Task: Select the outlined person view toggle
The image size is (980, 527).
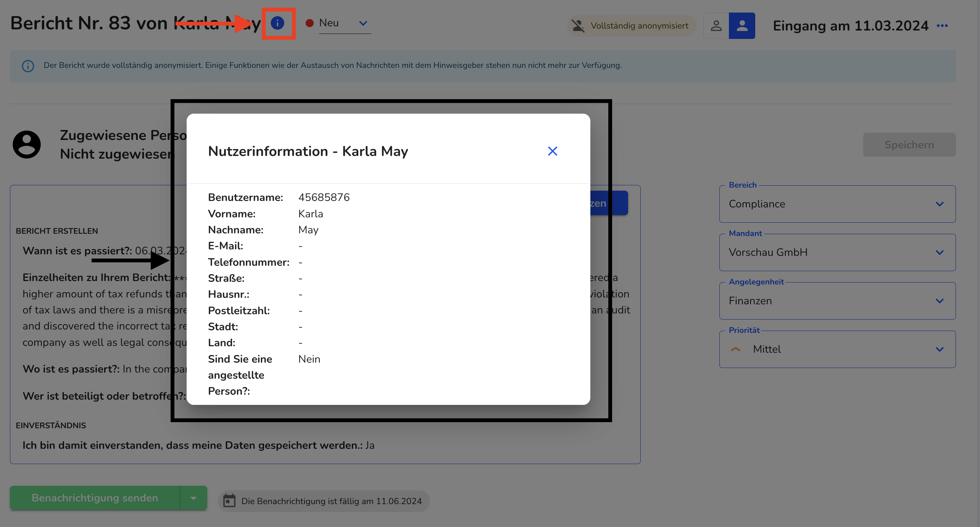Action: coord(716,26)
